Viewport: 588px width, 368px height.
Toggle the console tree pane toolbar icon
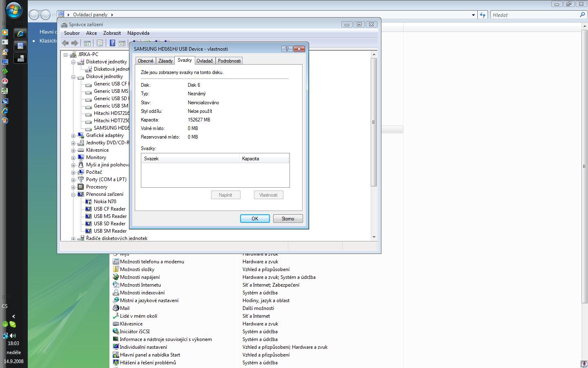pyautogui.click(x=87, y=43)
